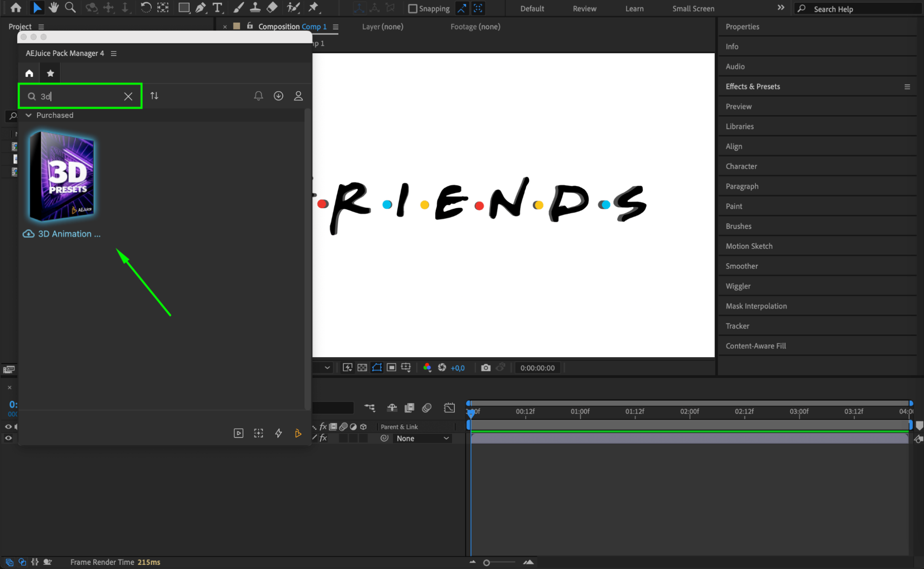Select the Type tool
This screenshot has height=569, width=924.
[x=217, y=8]
